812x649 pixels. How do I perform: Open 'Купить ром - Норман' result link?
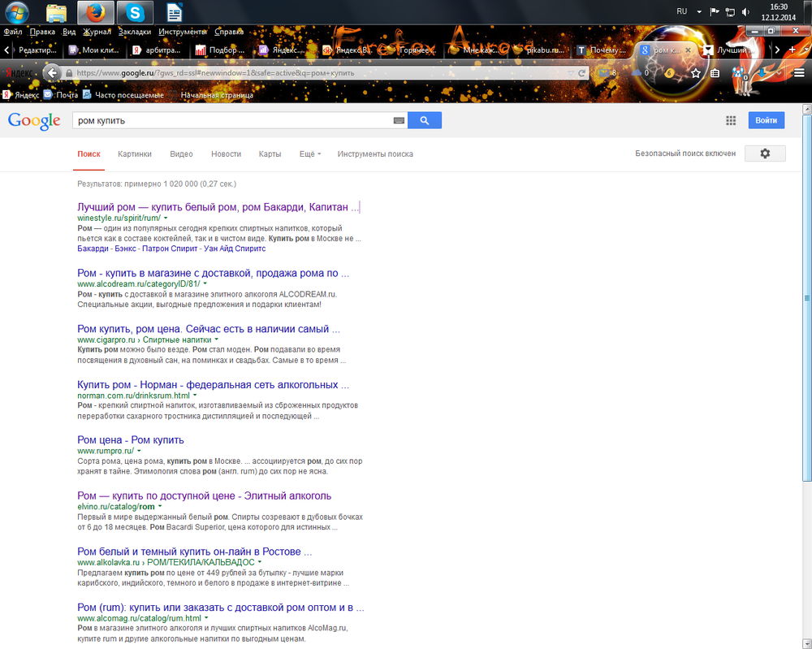[213, 385]
